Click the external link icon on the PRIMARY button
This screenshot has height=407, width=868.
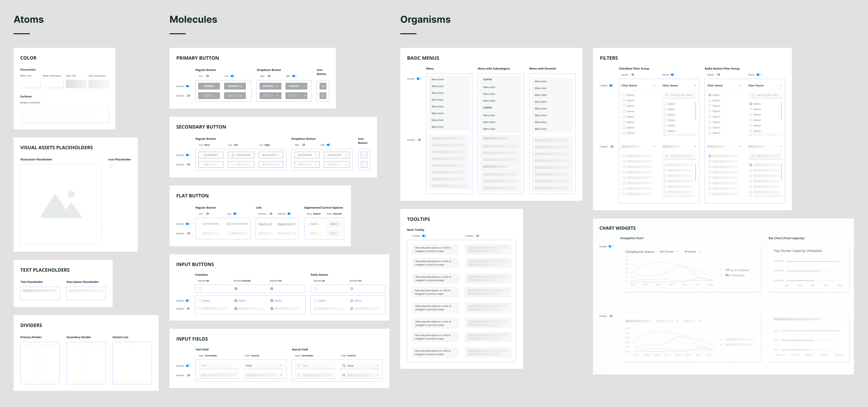(x=241, y=86)
